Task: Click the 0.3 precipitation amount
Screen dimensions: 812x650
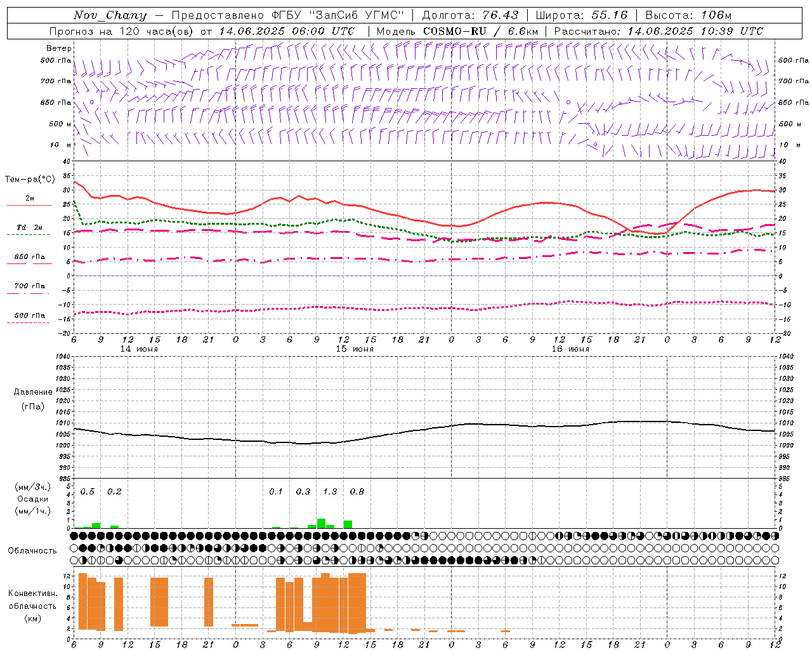Action: point(303,492)
